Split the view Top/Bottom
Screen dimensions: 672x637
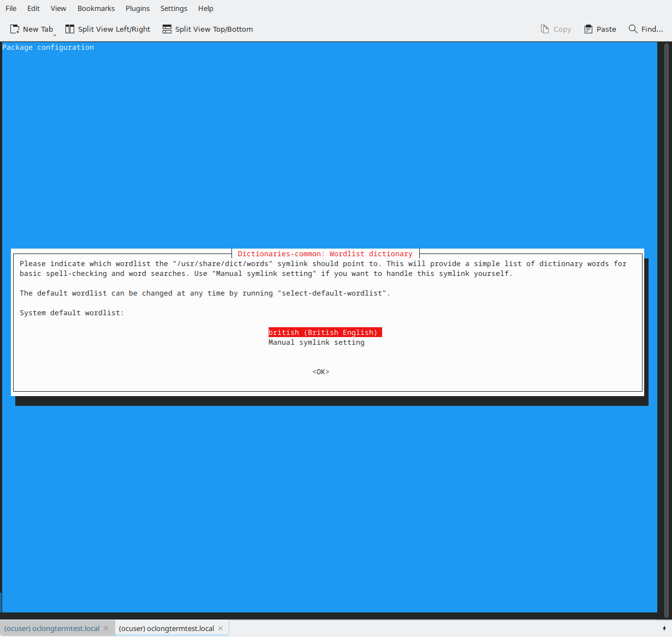tap(207, 29)
